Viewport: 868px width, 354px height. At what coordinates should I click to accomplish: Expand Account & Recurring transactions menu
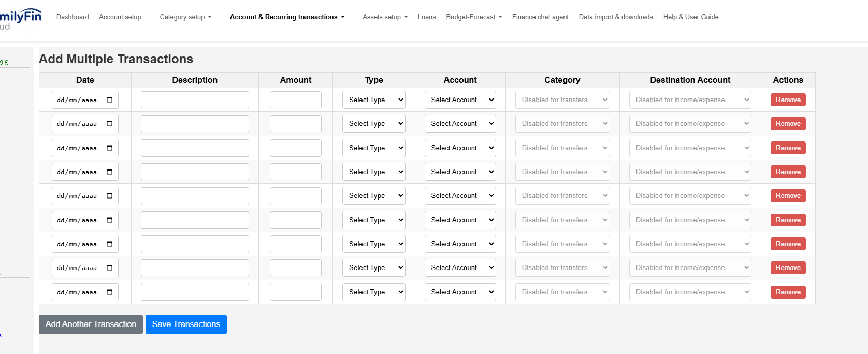point(287,17)
